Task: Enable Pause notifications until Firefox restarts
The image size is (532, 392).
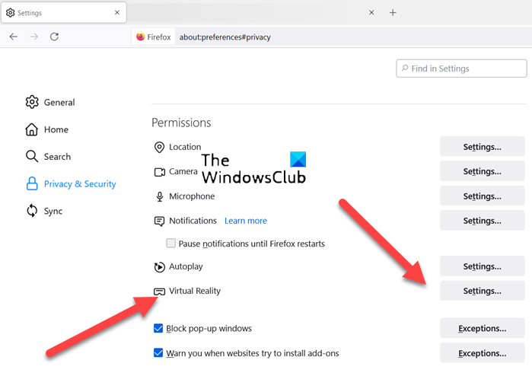Action: 171,244
